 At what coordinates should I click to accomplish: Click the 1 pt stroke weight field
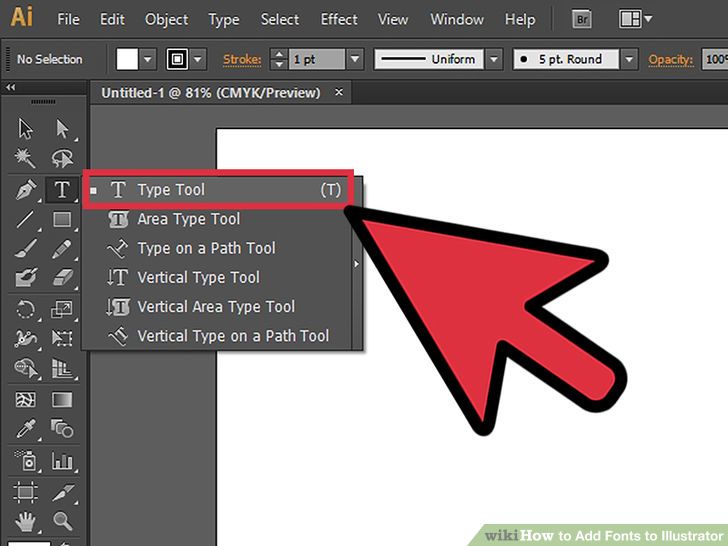[317, 59]
